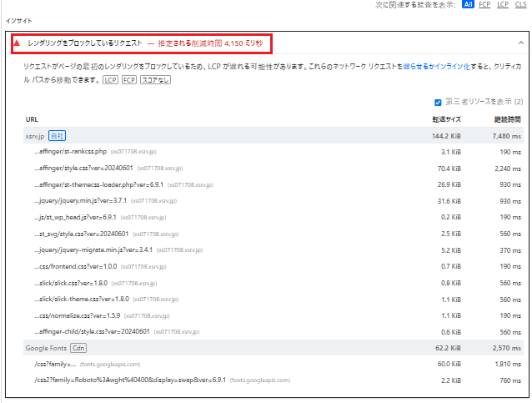Filter audits by LCP
Viewport: 532px width, 403px height.
coord(503,5)
